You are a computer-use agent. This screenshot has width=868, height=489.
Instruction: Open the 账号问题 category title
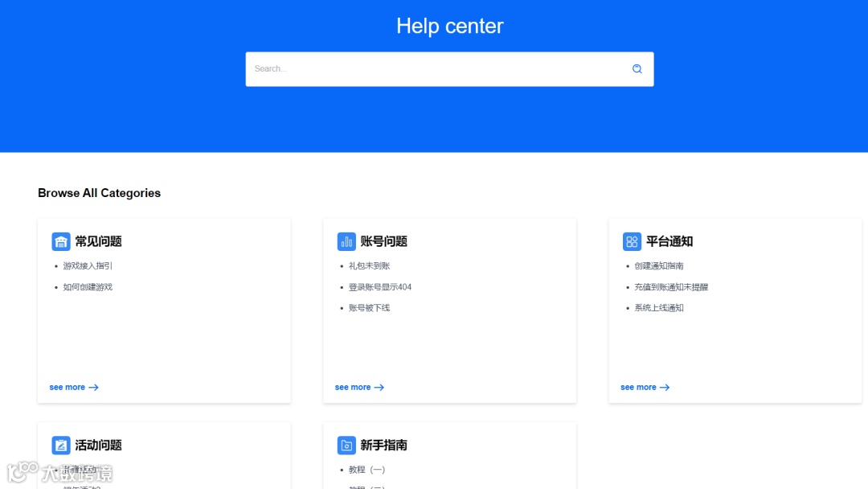[x=384, y=241]
